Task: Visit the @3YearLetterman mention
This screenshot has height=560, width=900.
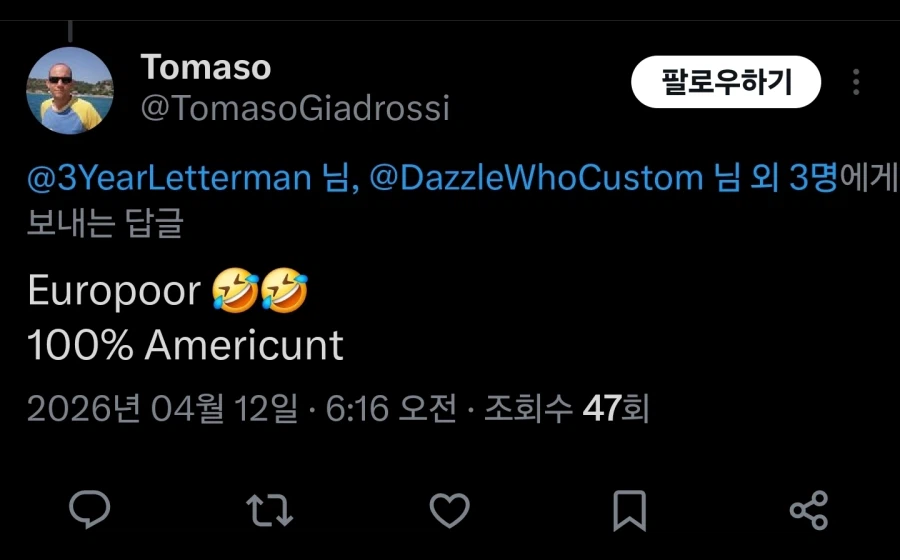Action: pos(170,178)
